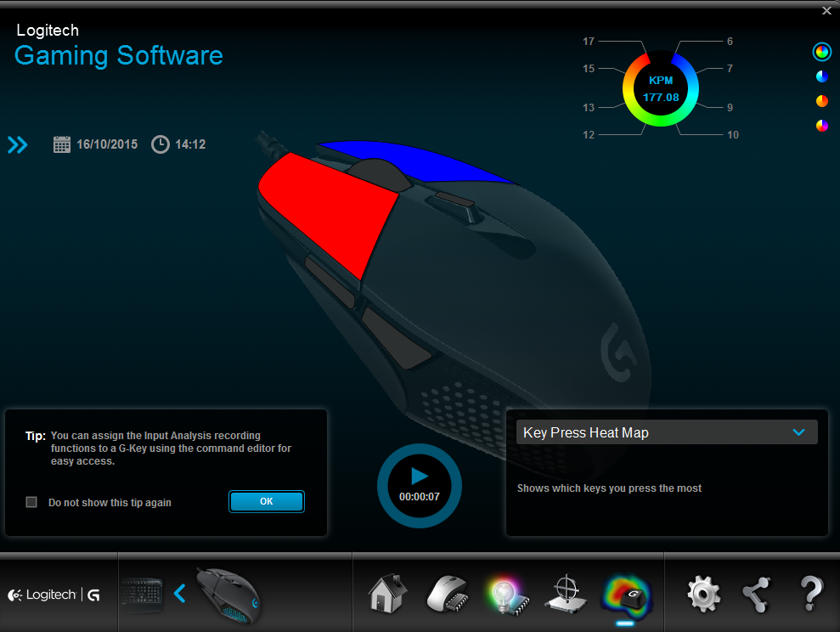The width and height of the screenshot is (840, 632).
Task: Switch to the orange color scheme option
Action: (821, 101)
